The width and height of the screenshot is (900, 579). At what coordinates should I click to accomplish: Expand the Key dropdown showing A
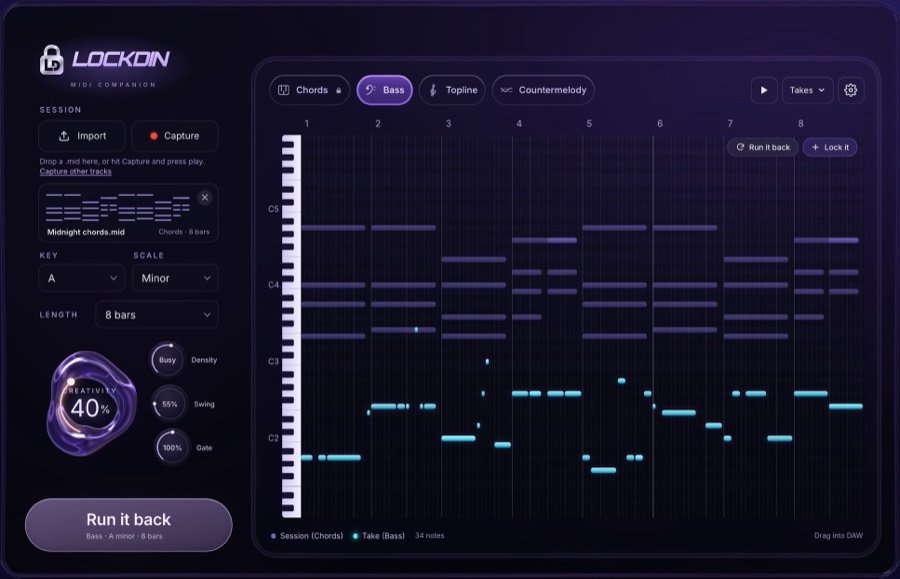tap(82, 278)
